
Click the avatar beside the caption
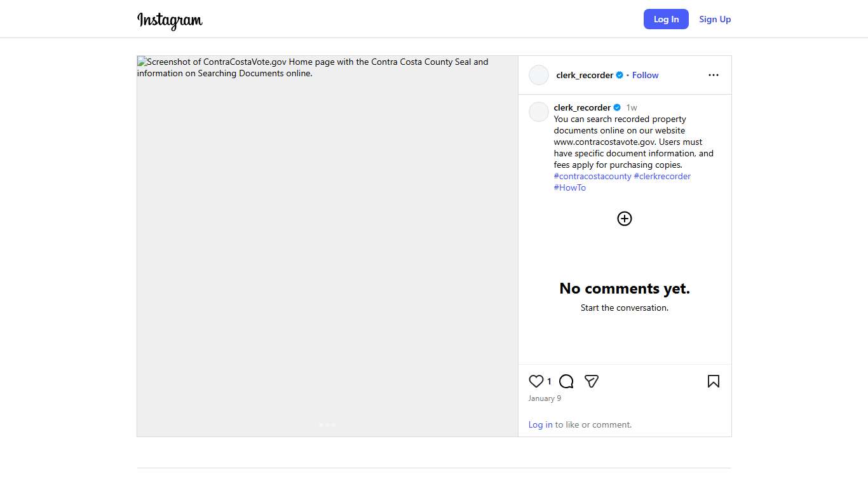point(539,112)
